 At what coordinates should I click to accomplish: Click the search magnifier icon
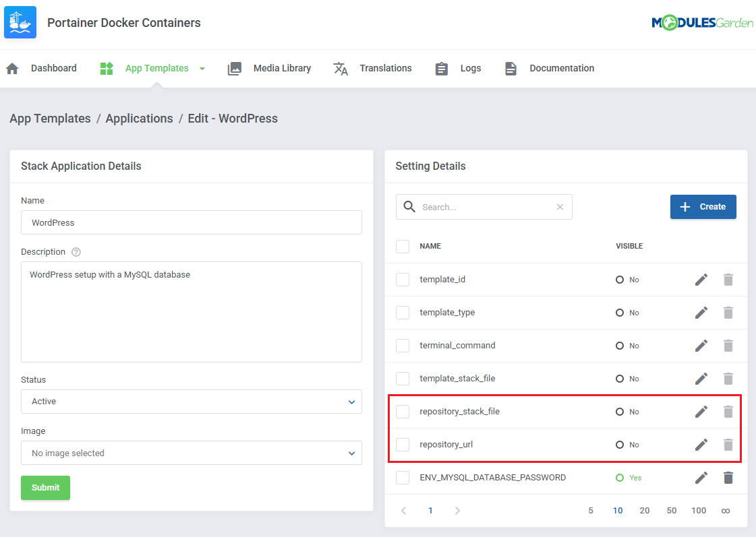[409, 207]
